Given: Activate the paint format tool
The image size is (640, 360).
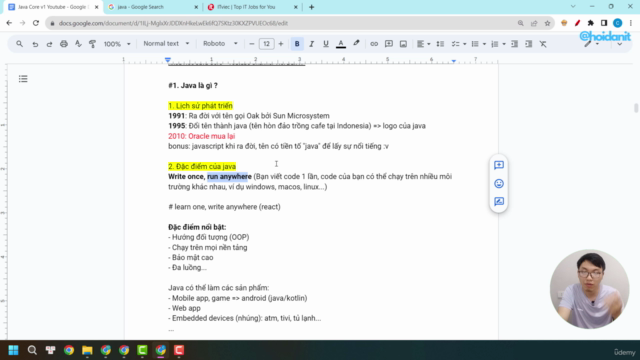Looking at the screenshot, I should (x=92, y=44).
